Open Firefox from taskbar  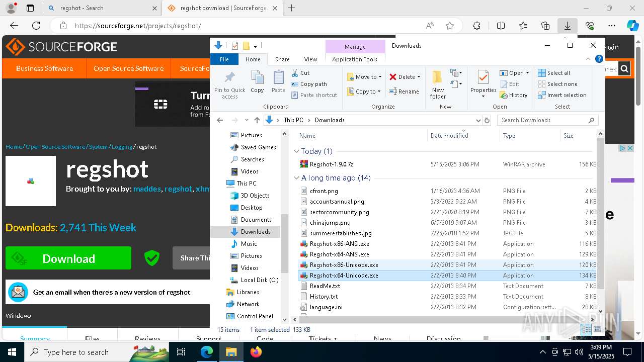[256, 352]
